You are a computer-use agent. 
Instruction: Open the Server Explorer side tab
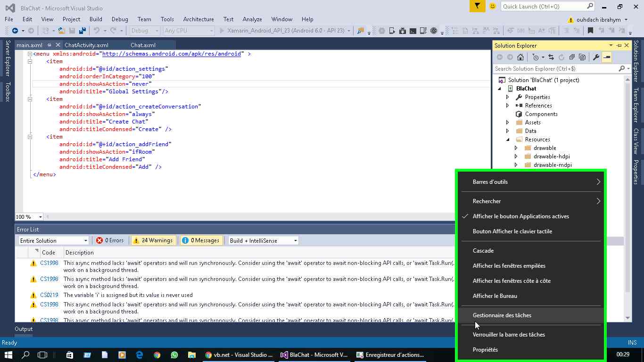pyautogui.click(x=8, y=58)
